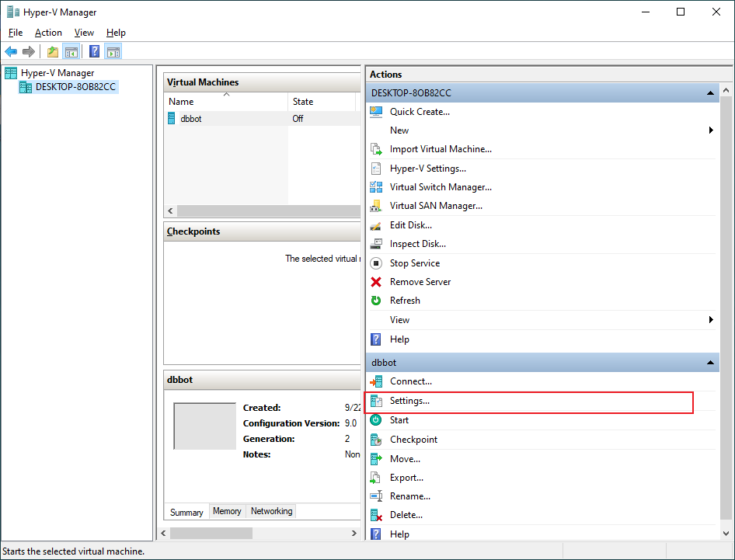This screenshot has width=735, height=560.
Task: Click the Edit Disk icon
Action: tap(376, 225)
